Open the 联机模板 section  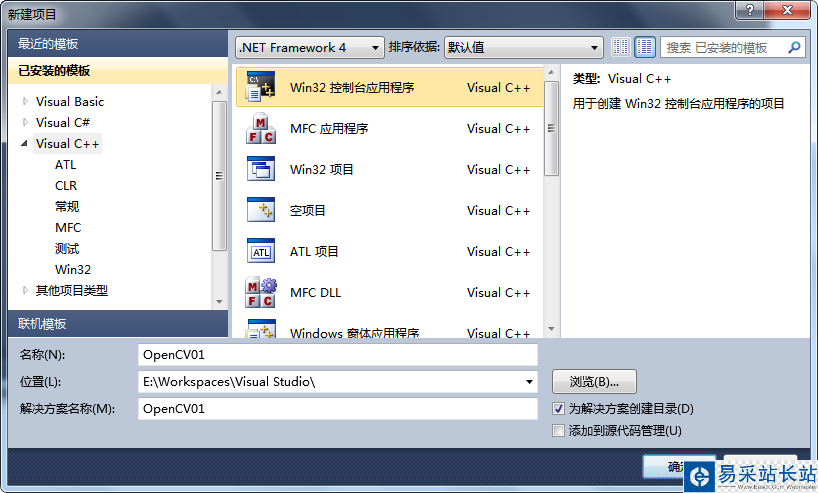[118, 323]
